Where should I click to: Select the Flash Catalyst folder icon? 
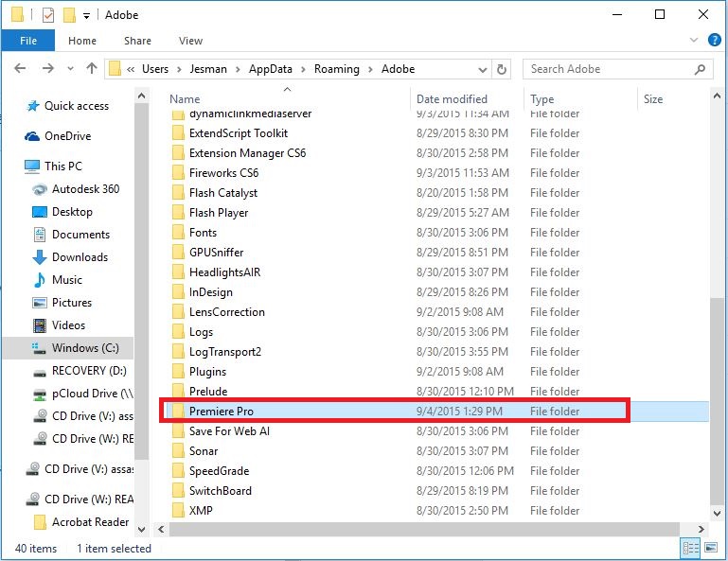point(178,193)
